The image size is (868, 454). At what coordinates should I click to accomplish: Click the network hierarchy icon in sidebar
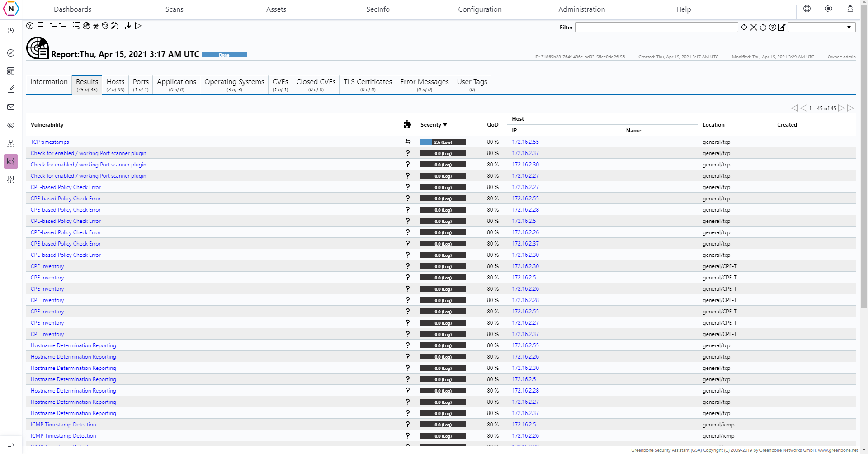point(11,143)
